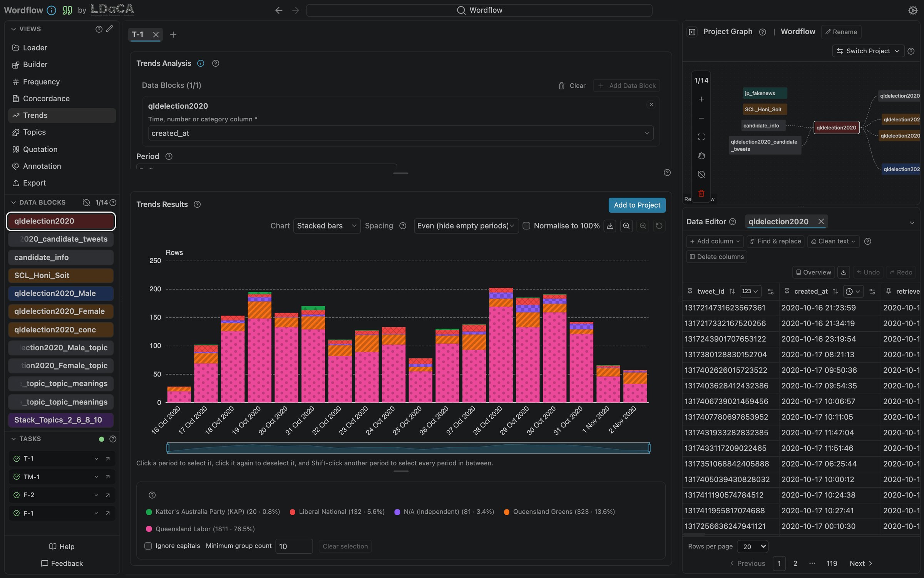Viewport: 924px width, 578px height.
Task: Open the Concordance view
Action: (x=62, y=99)
